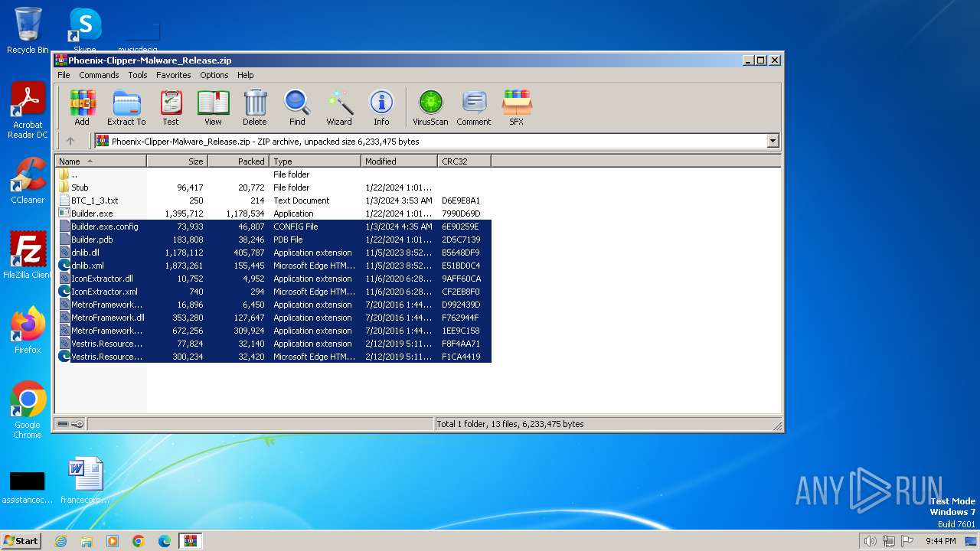Open the View toolbar icon

(x=213, y=108)
